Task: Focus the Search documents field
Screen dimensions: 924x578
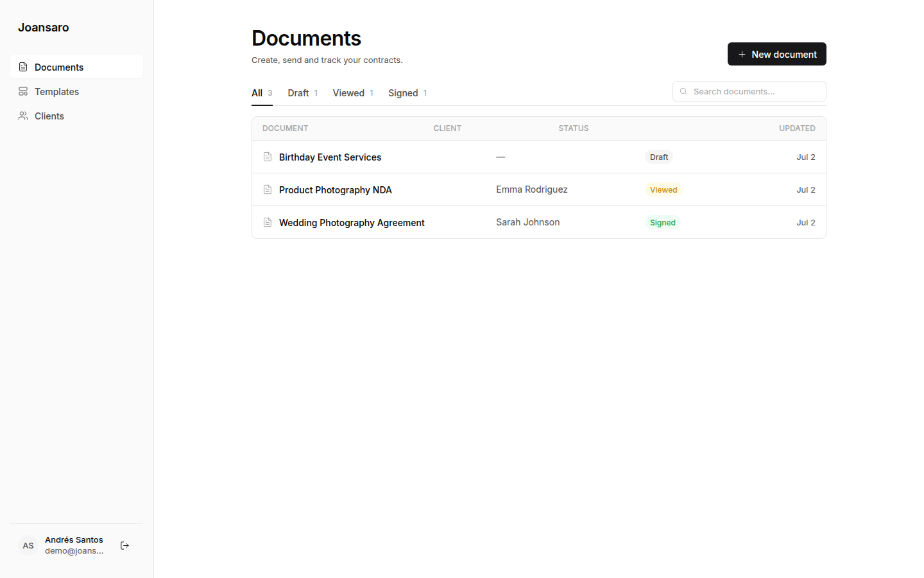Action: [x=749, y=91]
